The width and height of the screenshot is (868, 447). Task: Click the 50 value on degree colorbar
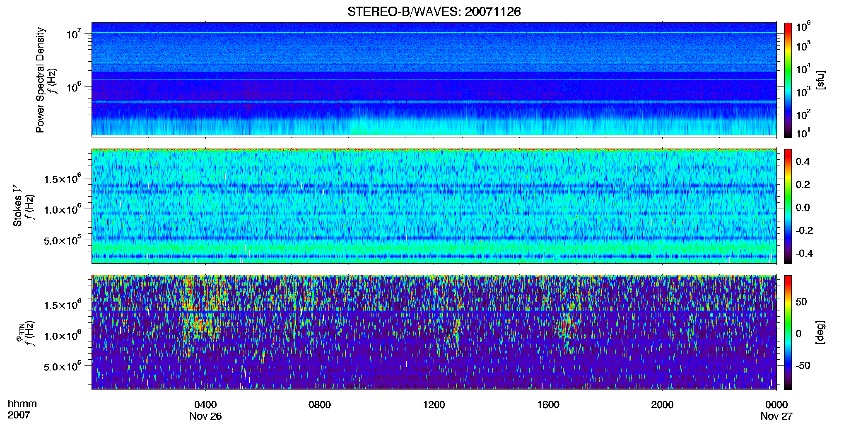(801, 302)
